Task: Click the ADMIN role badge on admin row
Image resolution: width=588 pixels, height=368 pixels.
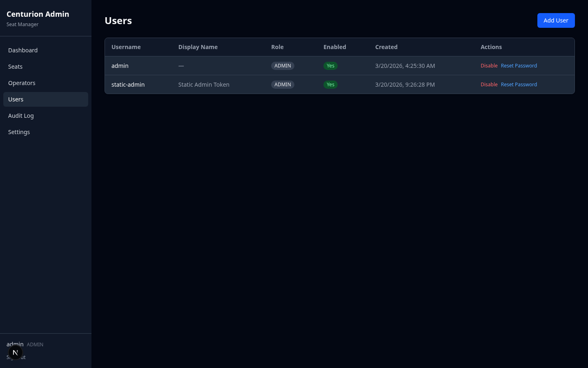Action: click(x=283, y=65)
